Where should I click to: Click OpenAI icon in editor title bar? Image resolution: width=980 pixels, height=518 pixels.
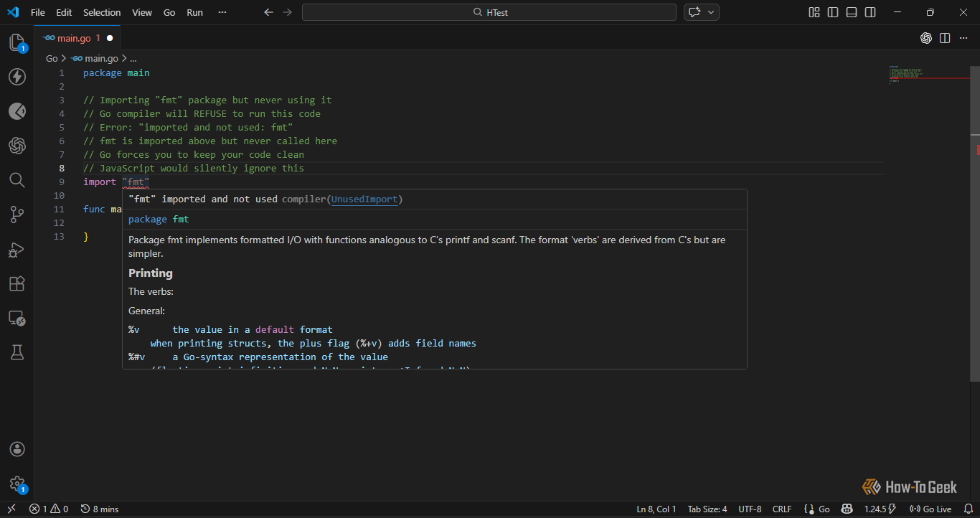pos(926,38)
